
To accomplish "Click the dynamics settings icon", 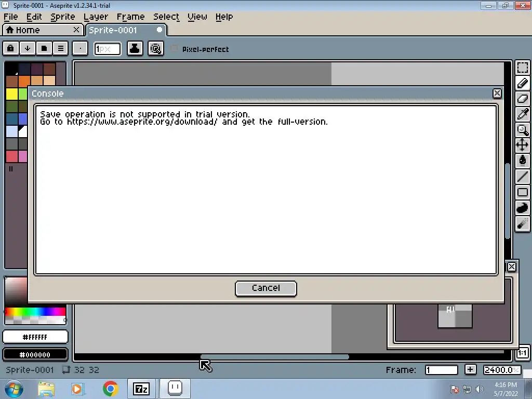I will point(156,48).
